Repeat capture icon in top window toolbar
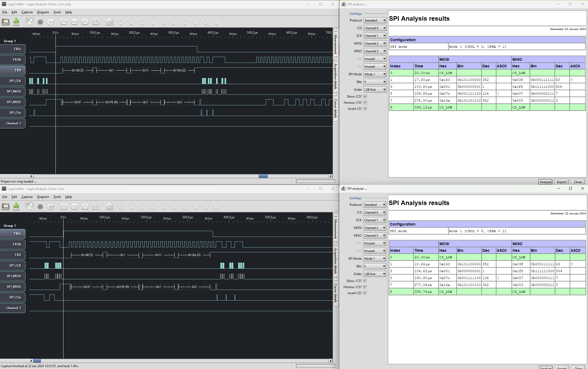Viewport: 588px width, 369px height. pyautogui.click(x=51, y=22)
